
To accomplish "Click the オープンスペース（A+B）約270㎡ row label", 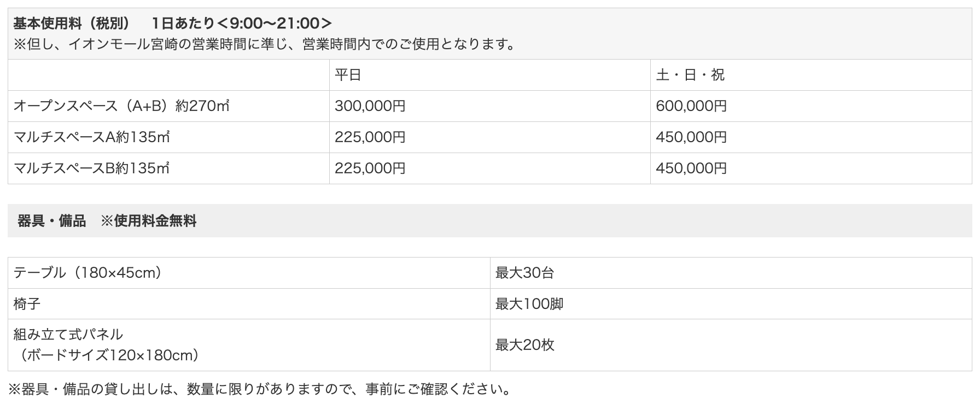I will (121, 106).
